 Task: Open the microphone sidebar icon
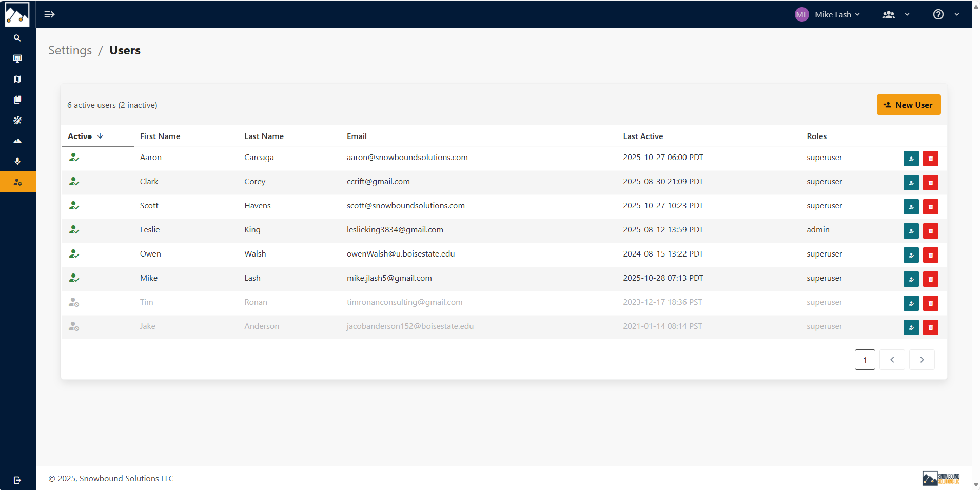(17, 161)
